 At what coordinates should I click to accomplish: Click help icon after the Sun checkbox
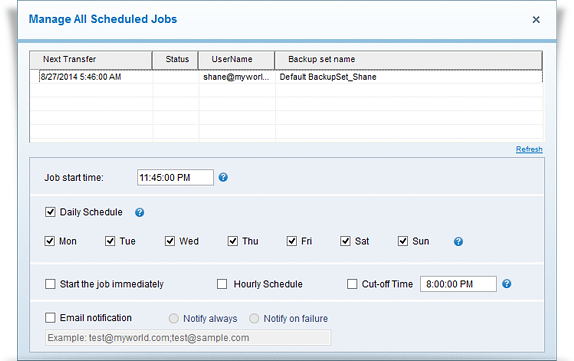coord(458,242)
